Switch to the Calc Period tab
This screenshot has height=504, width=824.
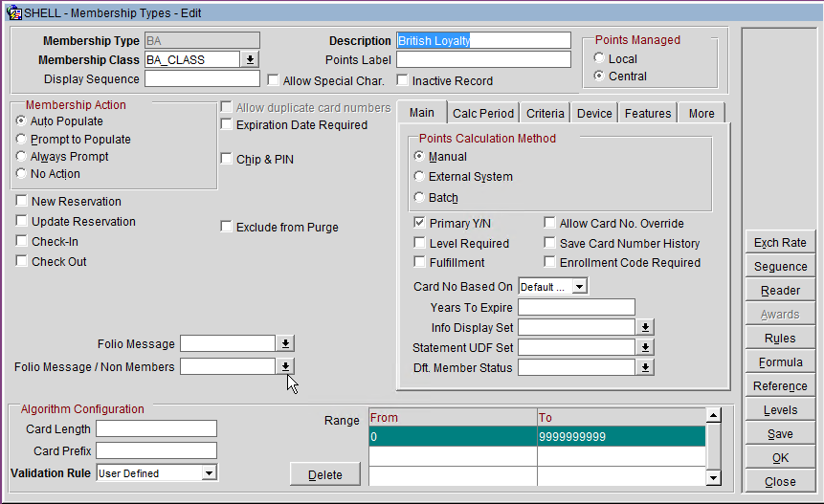click(483, 113)
